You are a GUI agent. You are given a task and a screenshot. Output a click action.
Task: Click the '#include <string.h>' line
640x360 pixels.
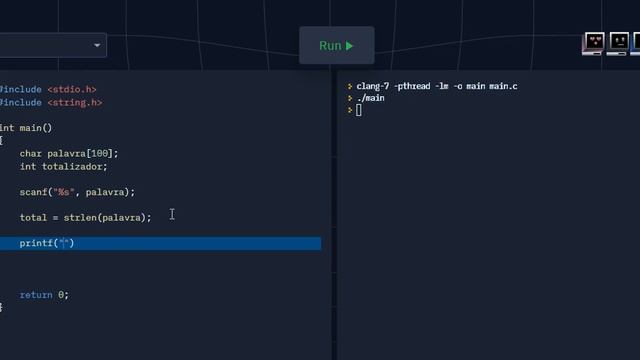[51, 102]
